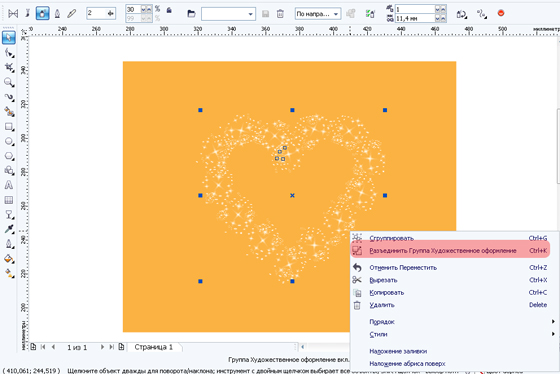Select the Polygon tool

pos(9,156)
